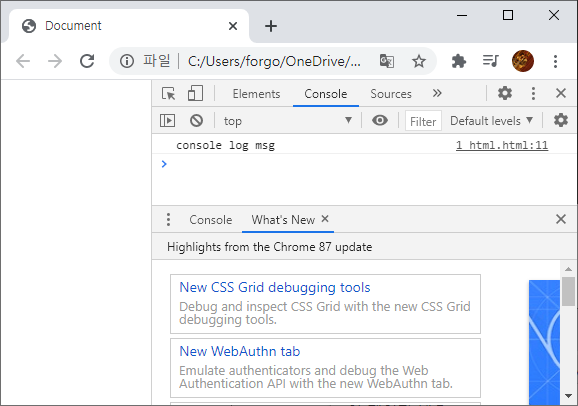
Task: Open the Chrome profile avatar
Action: 523,61
